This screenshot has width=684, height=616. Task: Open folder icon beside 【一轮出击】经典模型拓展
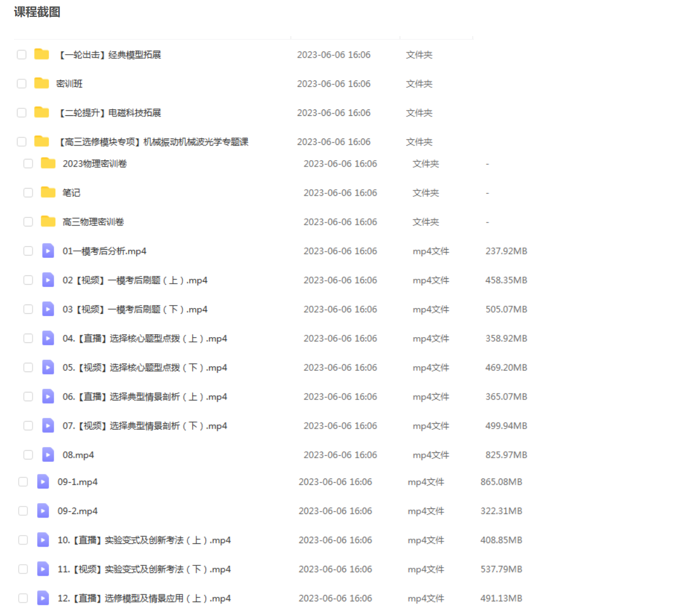[41, 54]
